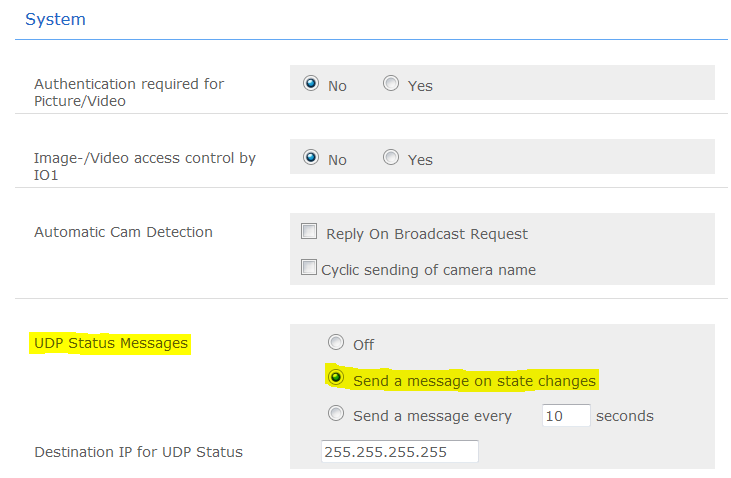731x478 pixels.
Task: Click the 'Cyclic sending of camera name' text
Action: point(428,269)
